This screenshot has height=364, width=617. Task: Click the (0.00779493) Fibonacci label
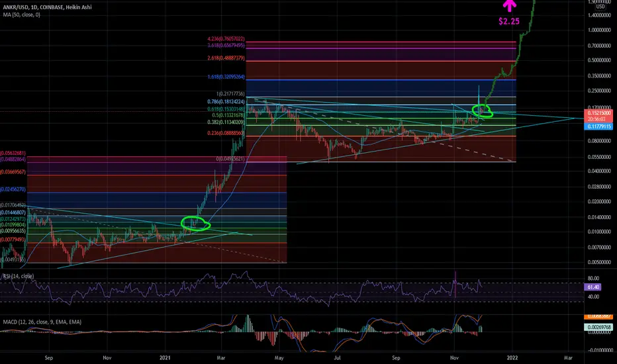[x=13, y=240]
